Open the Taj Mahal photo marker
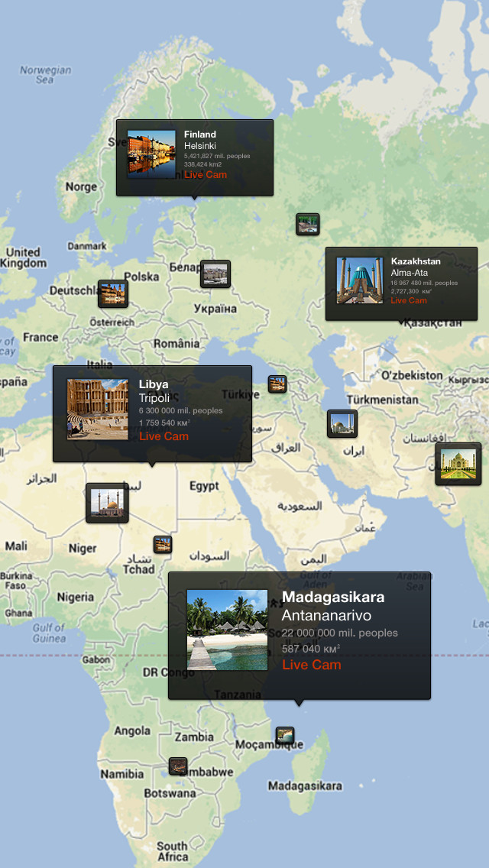This screenshot has width=489, height=868. tap(458, 464)
